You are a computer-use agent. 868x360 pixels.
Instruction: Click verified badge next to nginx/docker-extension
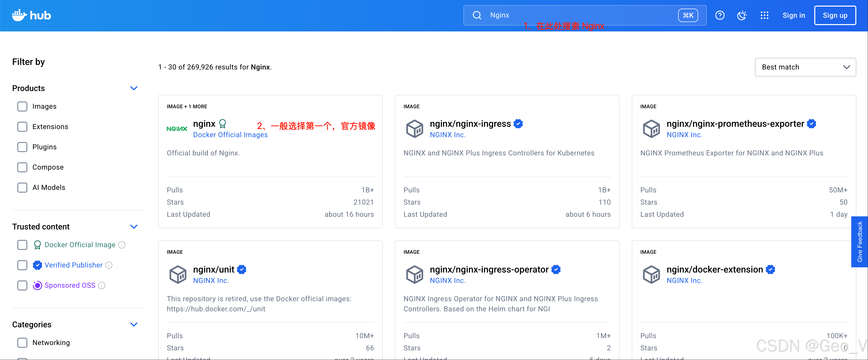click(x=771, y=269)
